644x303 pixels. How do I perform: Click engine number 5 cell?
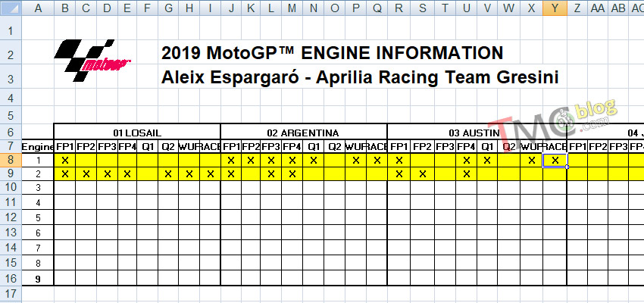38,217
